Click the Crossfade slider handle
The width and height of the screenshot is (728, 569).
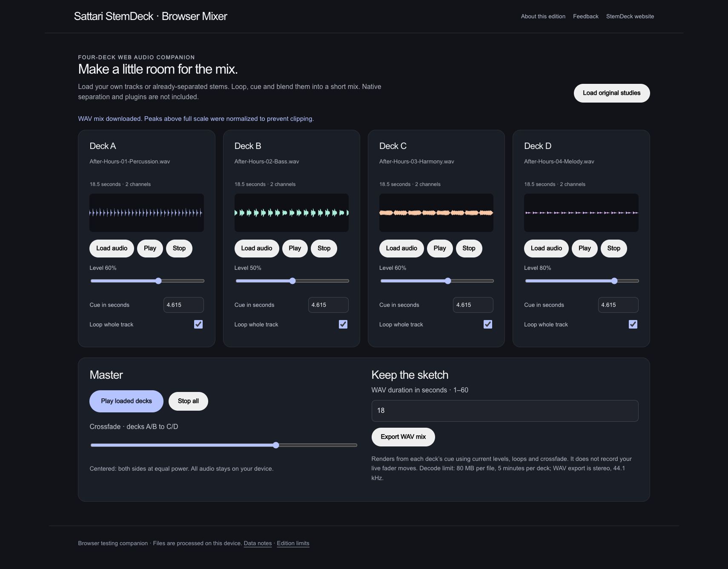[x=276, y=445]
